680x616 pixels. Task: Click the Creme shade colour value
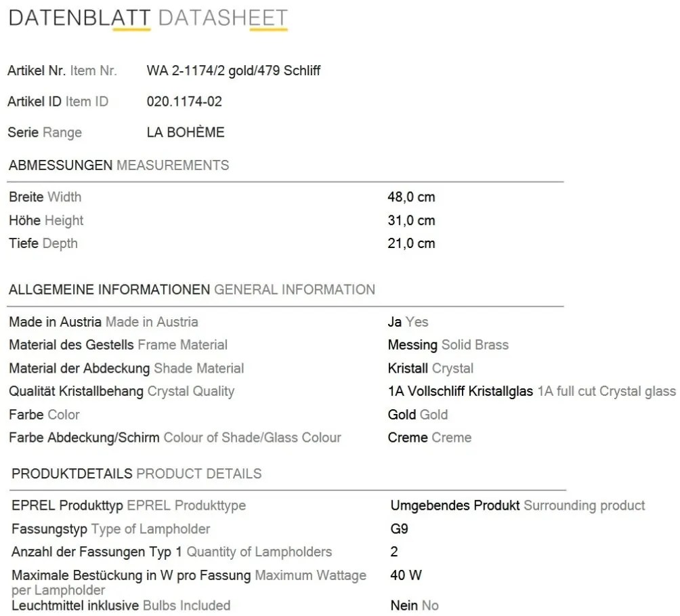(429, 437)
